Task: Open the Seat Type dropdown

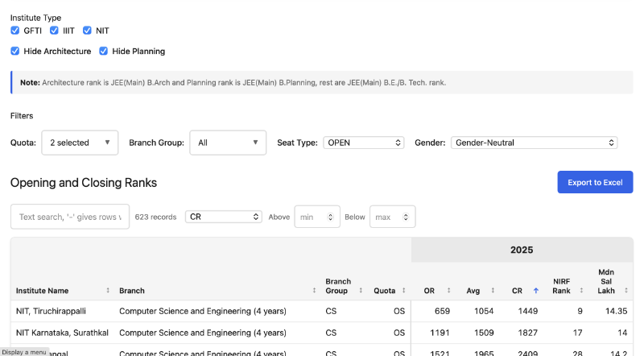Action: (363, 143)
